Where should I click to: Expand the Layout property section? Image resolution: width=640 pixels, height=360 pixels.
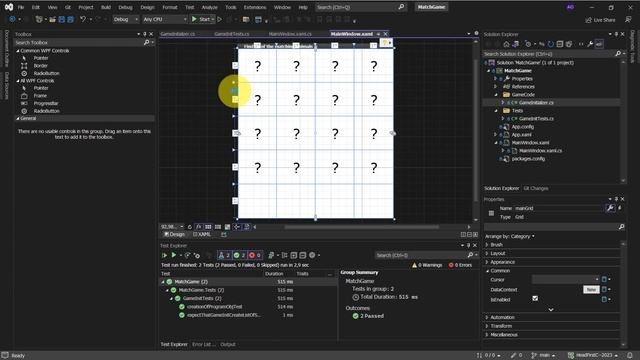pos(487,253)
